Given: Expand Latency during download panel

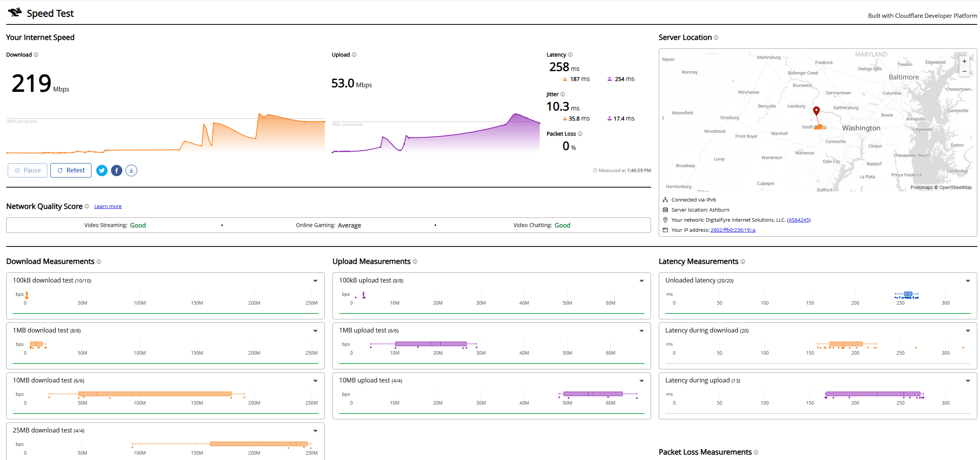Looking at the screenshot, I should (968, 331).
